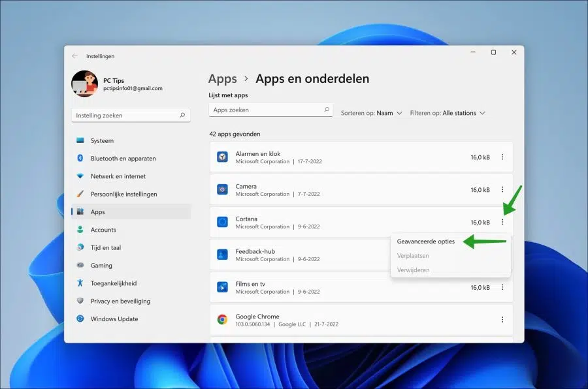This screenshot has height=389, width=588.
Task: Open Tijd en taal settings
Action: click(131, 247)
